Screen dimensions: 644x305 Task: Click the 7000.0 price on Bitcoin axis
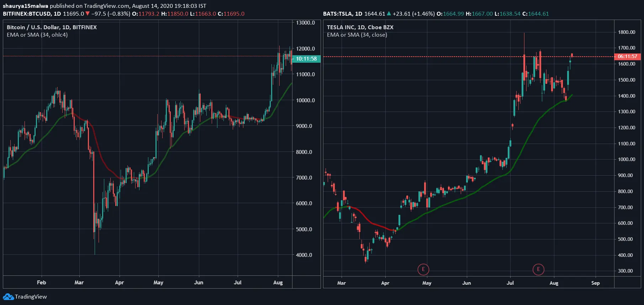tap(304, 177)
